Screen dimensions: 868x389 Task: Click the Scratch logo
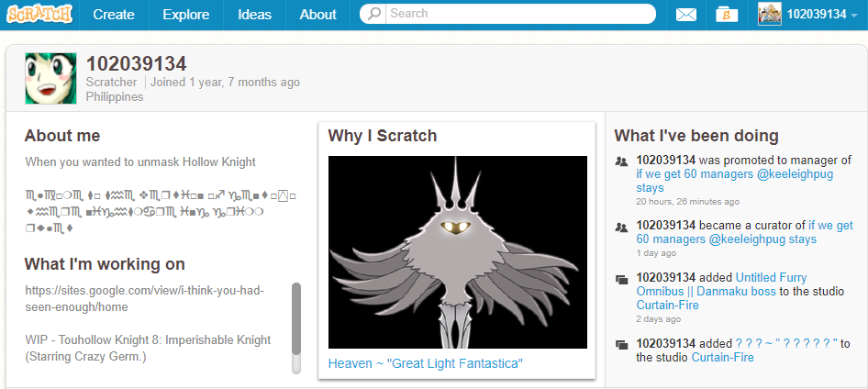click(39, 15)
